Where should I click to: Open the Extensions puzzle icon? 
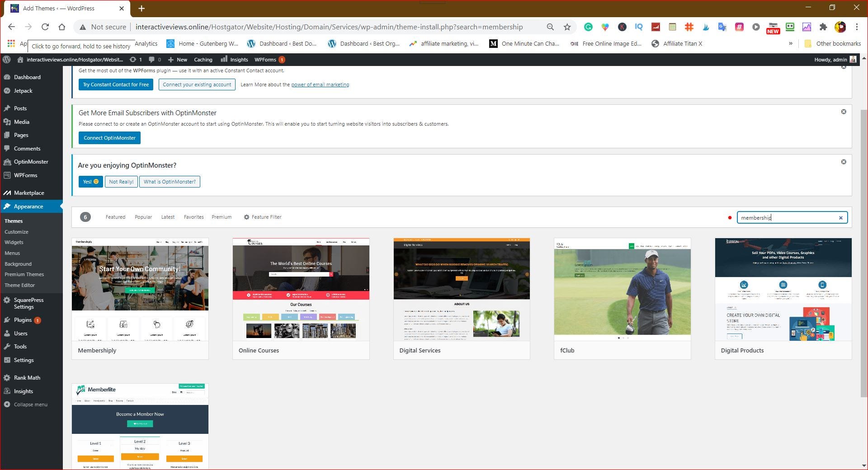pyautogui.click(x=823, y=27)
